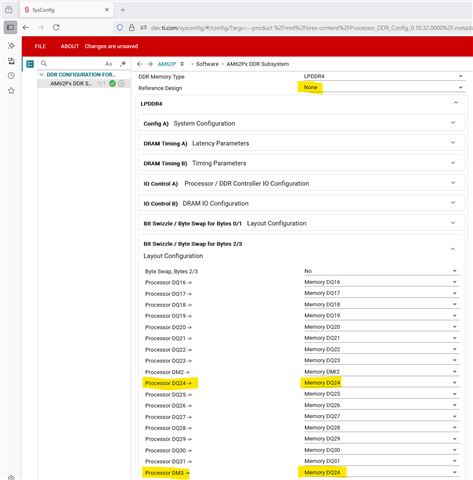Reload the page with refresh icon
Viewport: 473px width, 480px height.
(56, 27)
